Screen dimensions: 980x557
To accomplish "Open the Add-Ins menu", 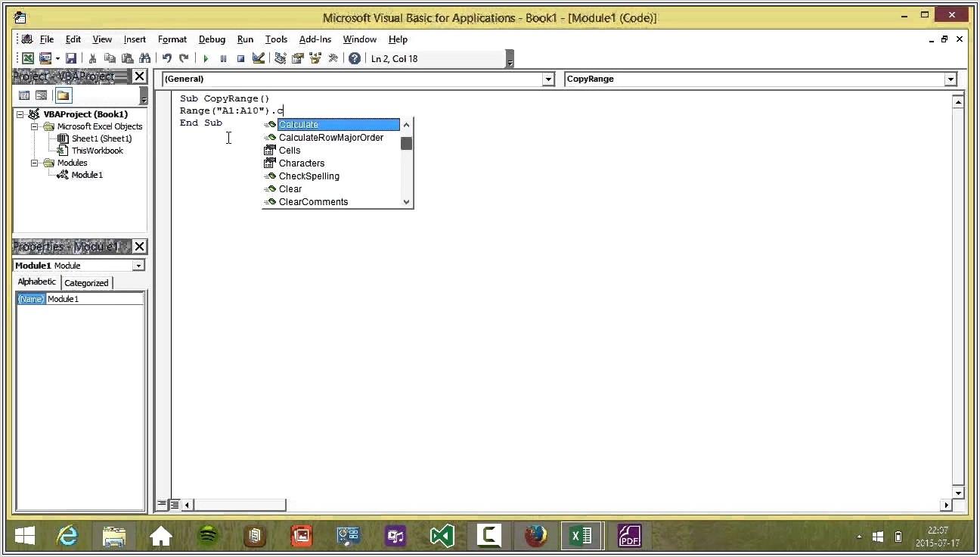I will pos(315,39).
